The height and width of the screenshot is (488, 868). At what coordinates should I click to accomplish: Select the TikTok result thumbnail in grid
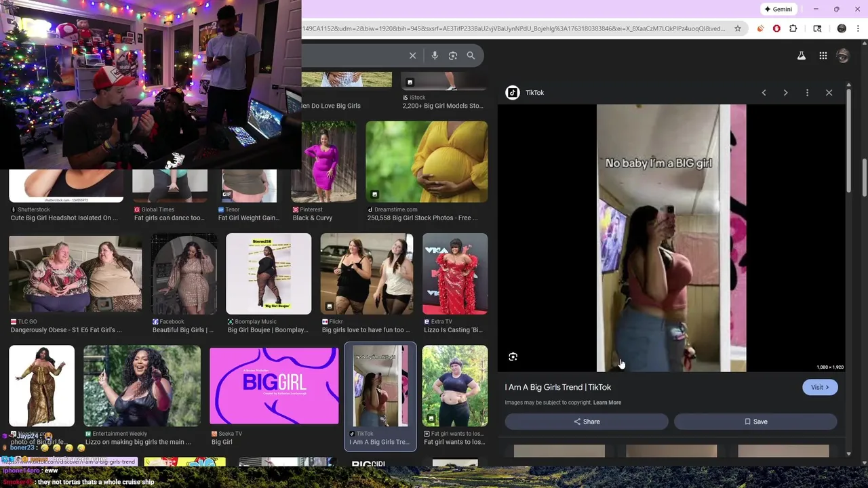click(380, 386)
